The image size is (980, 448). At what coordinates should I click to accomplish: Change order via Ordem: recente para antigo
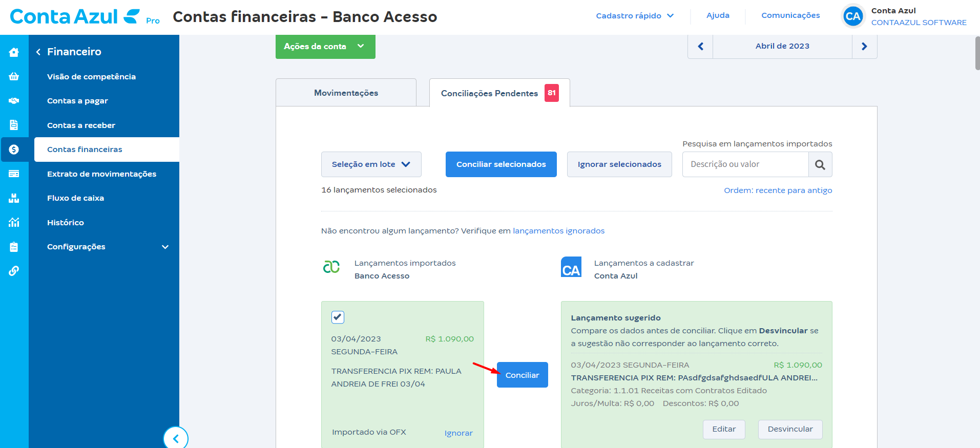point(778,190)
